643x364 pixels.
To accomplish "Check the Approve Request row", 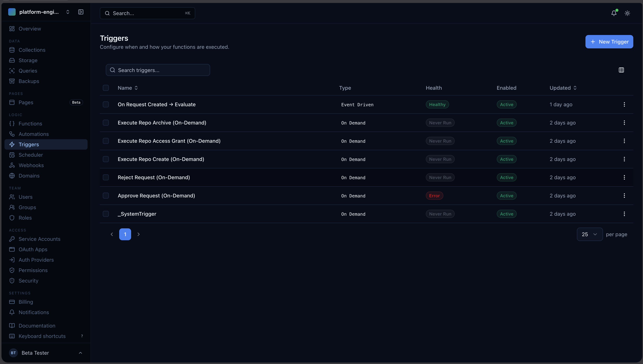I will [x=106, y=196].
